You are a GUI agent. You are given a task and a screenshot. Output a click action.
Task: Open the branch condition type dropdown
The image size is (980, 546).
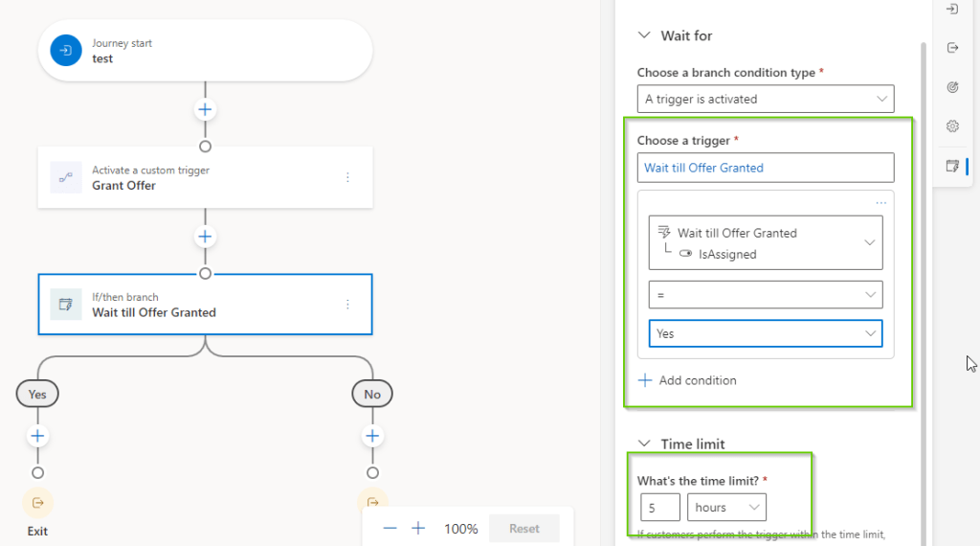coord(766,99)
